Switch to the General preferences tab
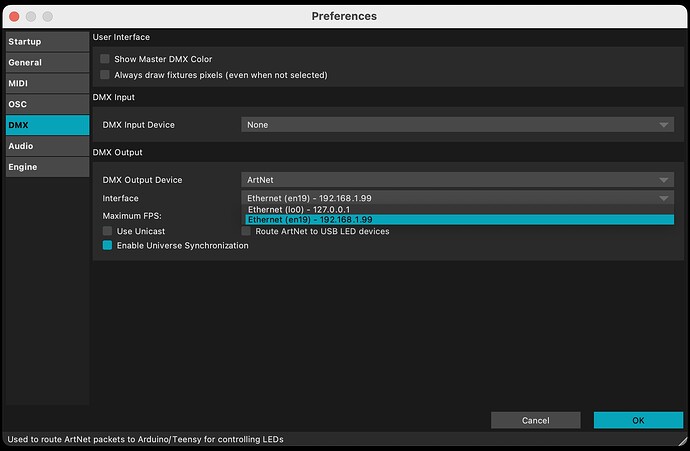 click(x=46, y=62)
